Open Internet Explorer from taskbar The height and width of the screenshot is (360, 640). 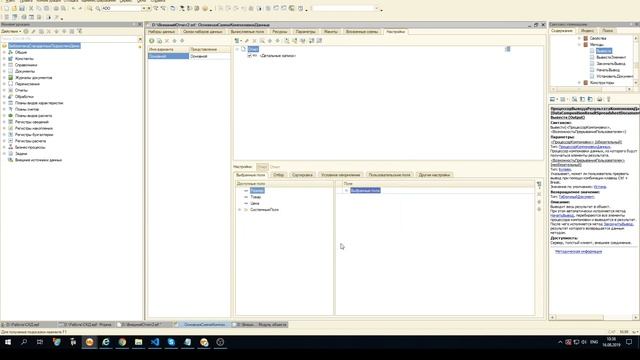pos(106,342)
